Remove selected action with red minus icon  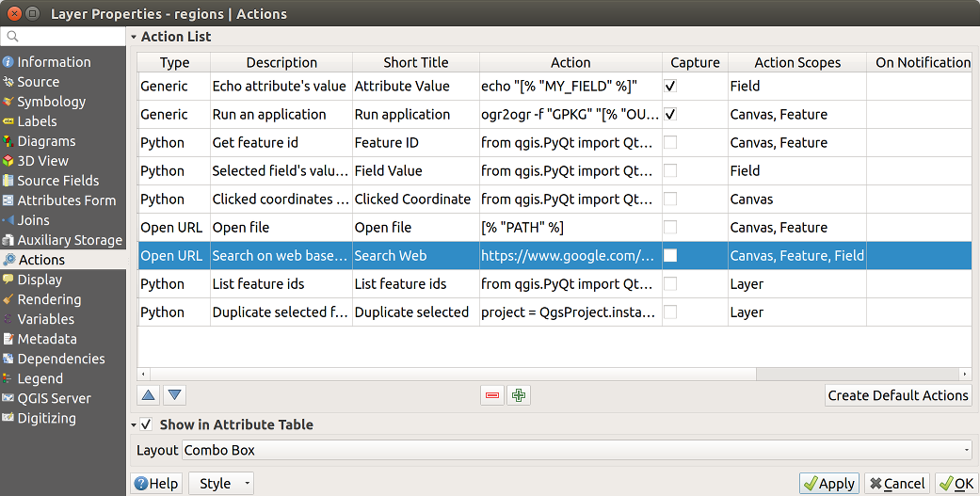(x=492, y=395)
